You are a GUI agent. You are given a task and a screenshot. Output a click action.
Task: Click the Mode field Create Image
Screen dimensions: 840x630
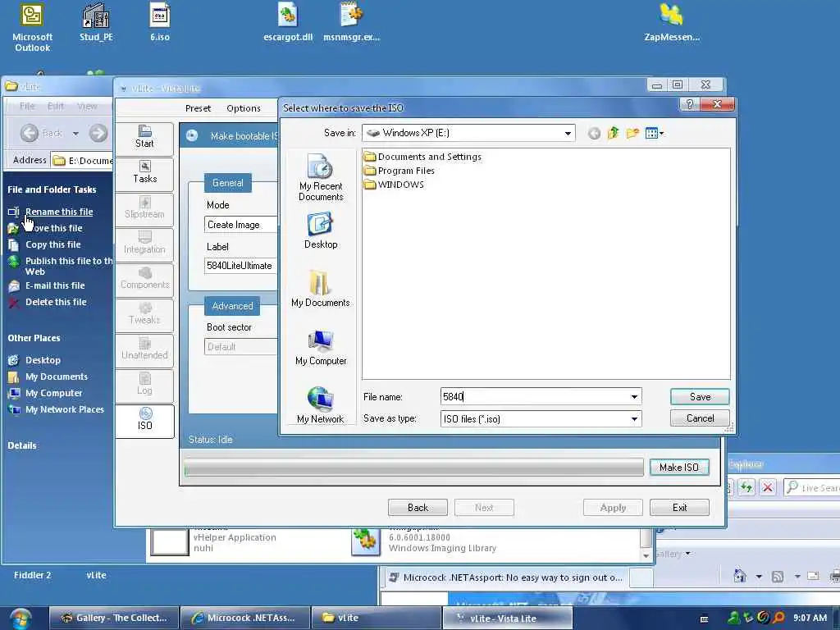pyautogui.click(x=240, y=225)
